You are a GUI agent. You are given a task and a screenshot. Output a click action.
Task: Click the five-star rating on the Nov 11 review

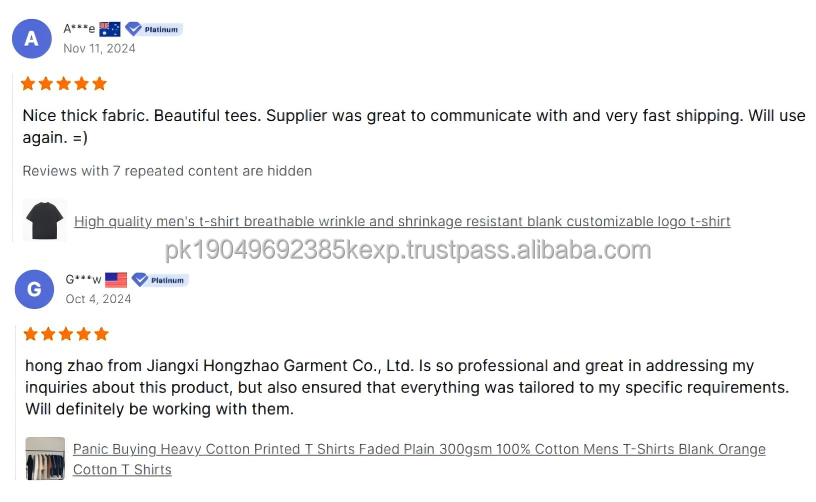pyautogui.click(x=64, y=84)
